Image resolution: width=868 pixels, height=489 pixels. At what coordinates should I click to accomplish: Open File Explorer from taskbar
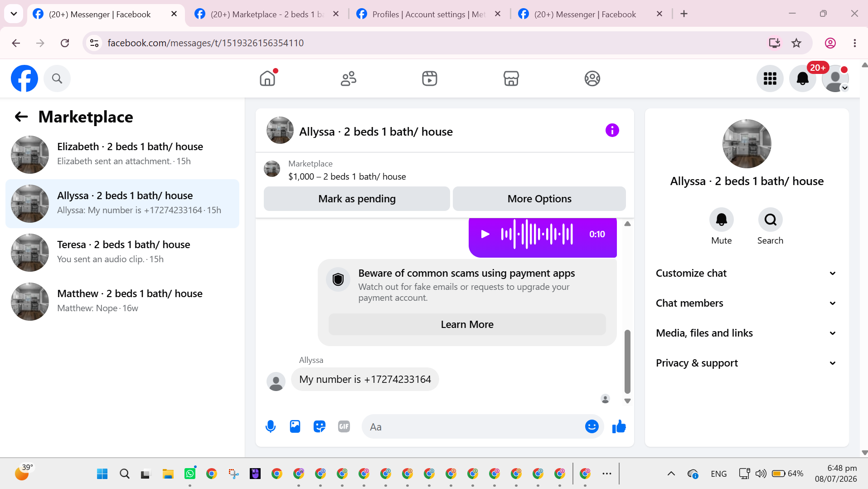tap(168, 474)
